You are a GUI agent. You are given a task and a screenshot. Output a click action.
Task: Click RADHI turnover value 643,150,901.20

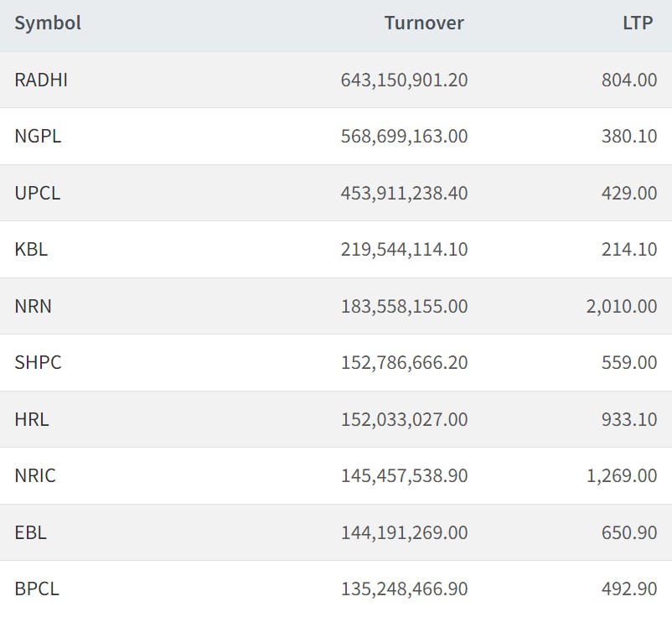404,80
